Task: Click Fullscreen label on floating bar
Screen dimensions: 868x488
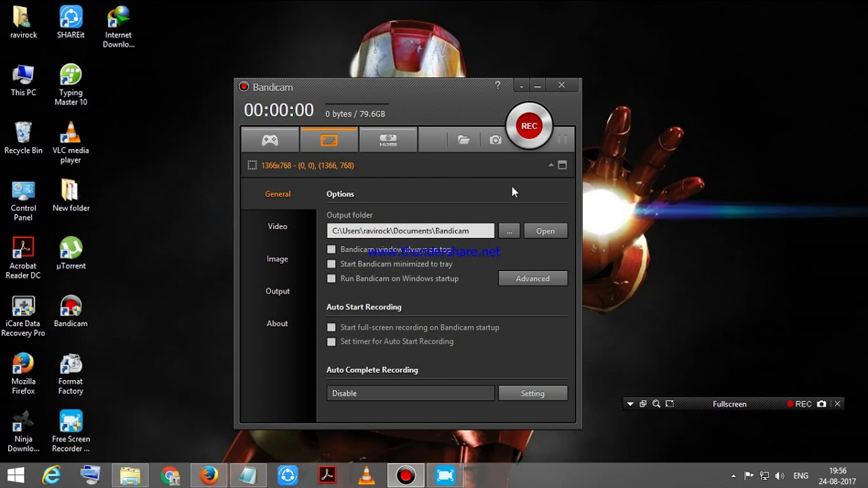Action: click(x=730, y=404)
